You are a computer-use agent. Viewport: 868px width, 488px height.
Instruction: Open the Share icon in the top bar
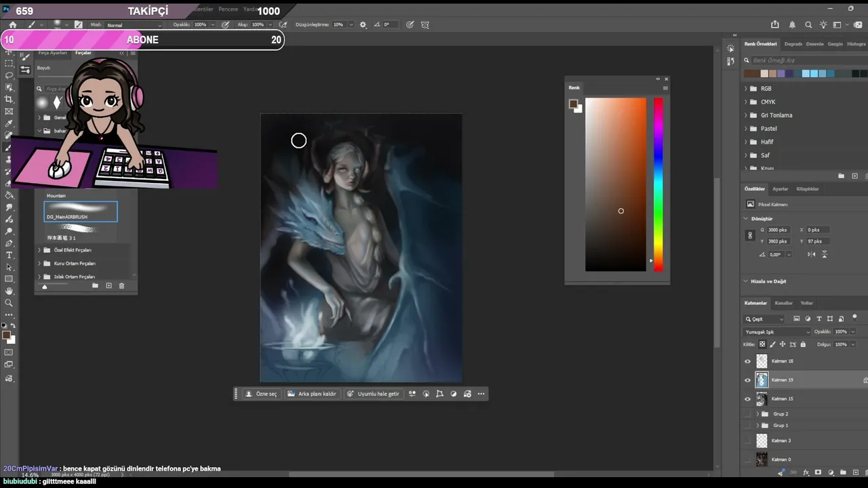point(775,25)
